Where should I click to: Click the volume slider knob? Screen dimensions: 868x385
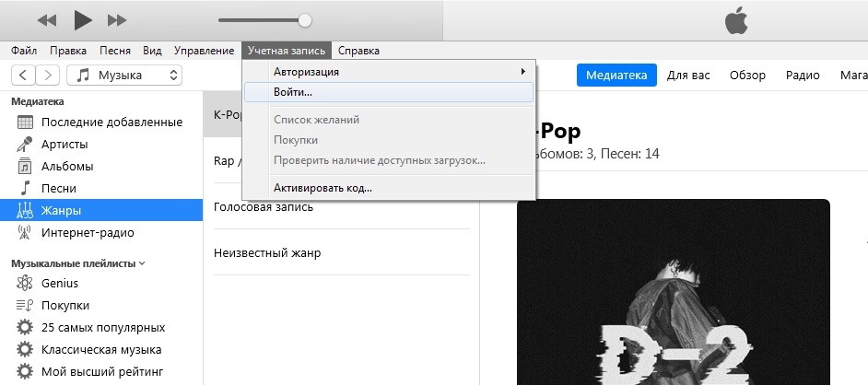point(304,20)
